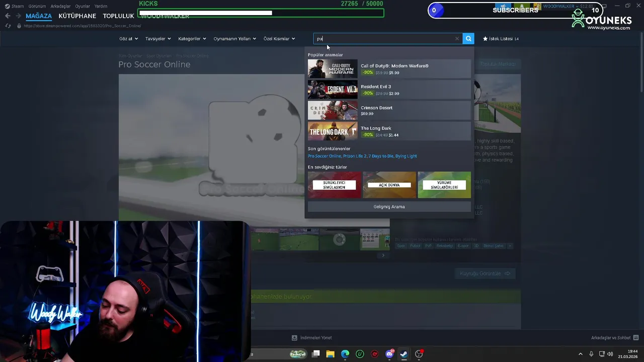Open Discord from the taskbar

point(389,354)
